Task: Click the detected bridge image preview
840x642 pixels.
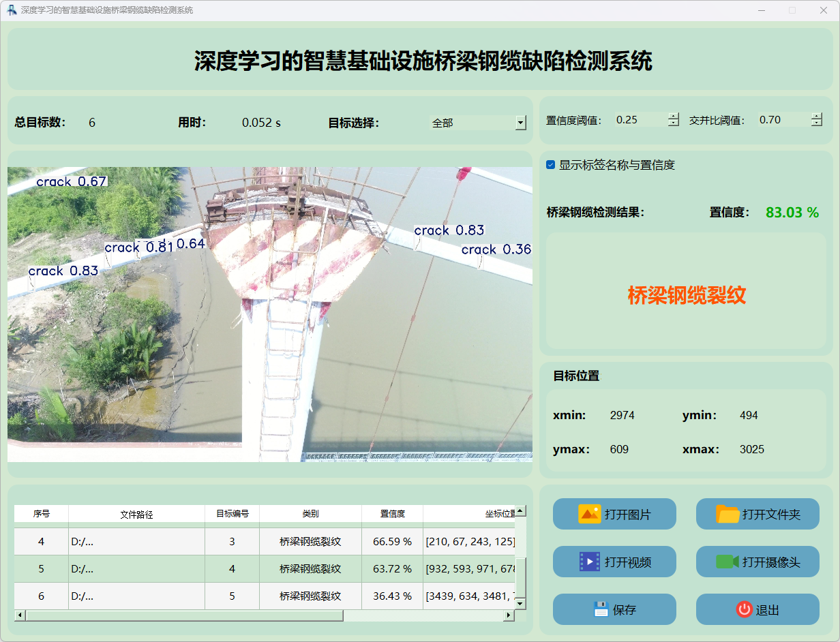Action: tap(269, 314)
